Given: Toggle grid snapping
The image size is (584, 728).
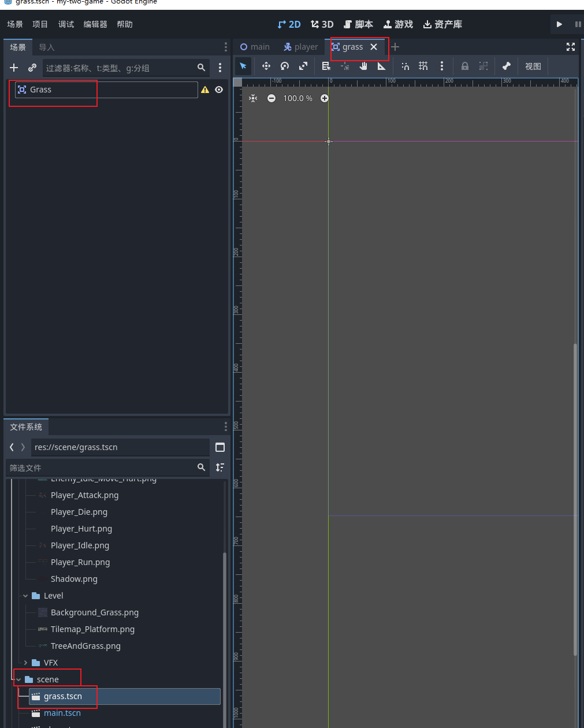Looking at the screenshot, I should [423, 66].
